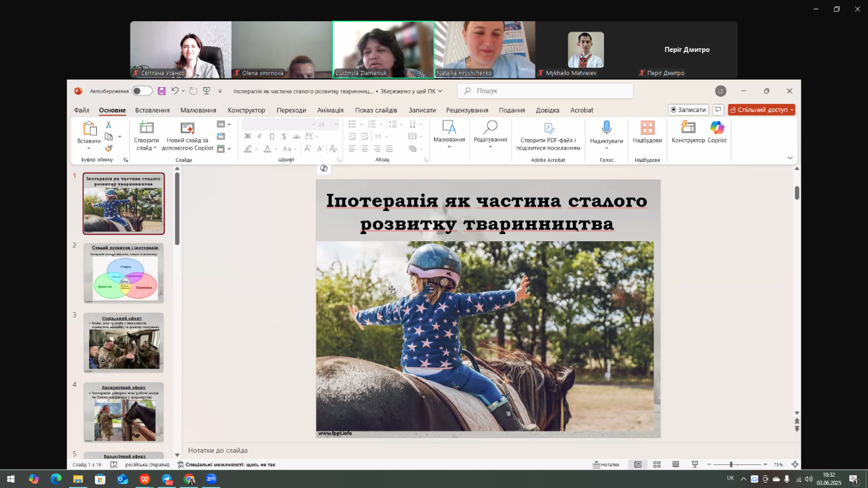Apply strikethrough text formatting
The image size is (868, 488).
pos(296,136)
